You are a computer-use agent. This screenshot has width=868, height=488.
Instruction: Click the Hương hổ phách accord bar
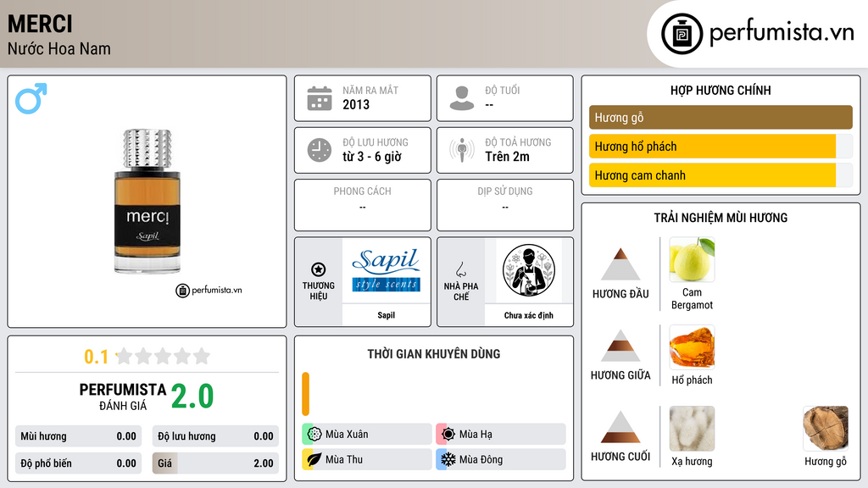(x=721, y=147)
